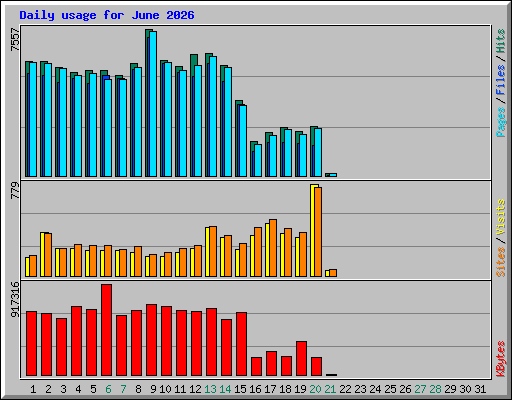Click the KBytes legend label
This screenshot has height=400, width=512.
[501, 359]
